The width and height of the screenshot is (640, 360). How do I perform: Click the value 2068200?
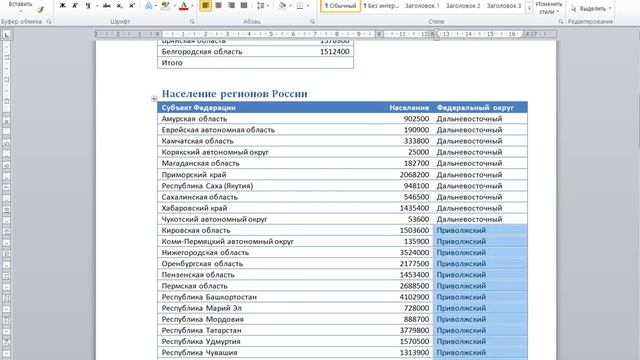[x=414, y=175]
